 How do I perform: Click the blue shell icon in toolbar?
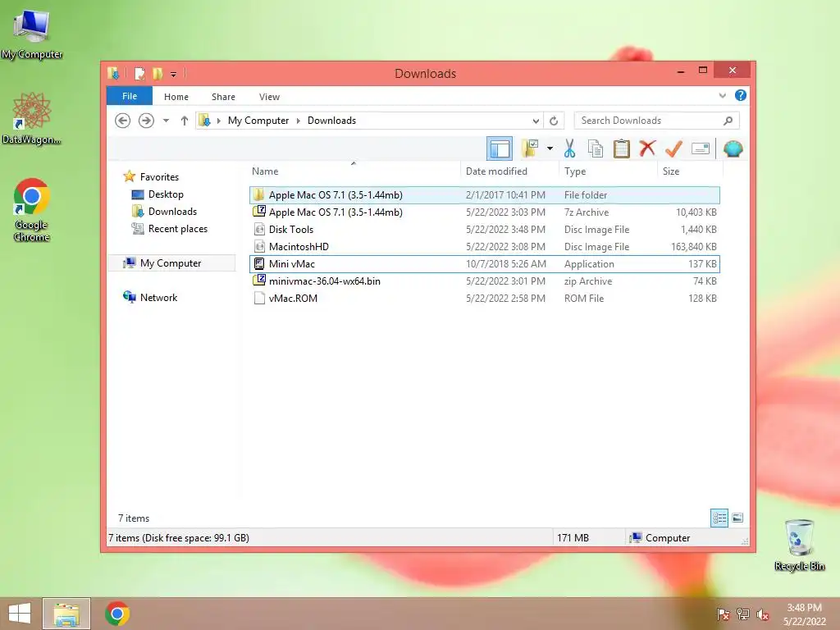tap(733, 148)
